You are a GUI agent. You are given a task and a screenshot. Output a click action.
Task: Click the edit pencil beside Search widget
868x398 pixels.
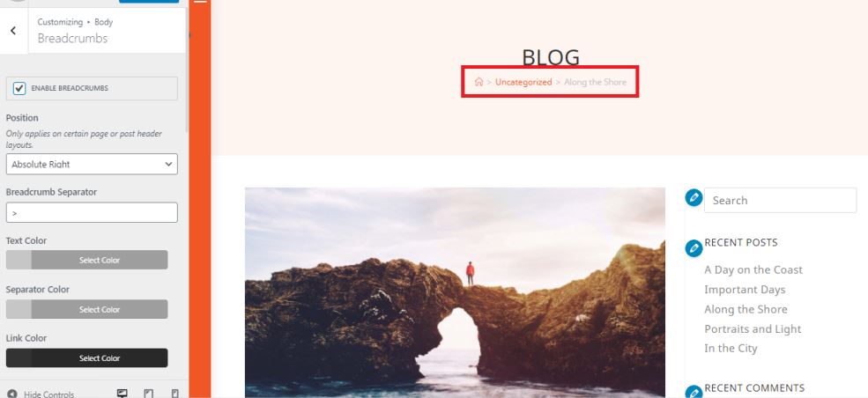694,197
